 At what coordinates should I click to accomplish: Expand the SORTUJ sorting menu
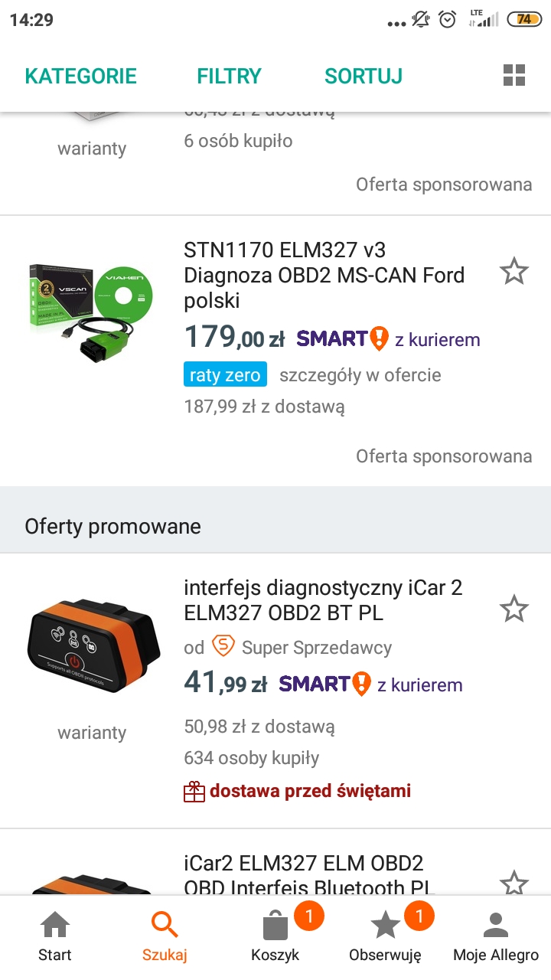pos(364,76)
